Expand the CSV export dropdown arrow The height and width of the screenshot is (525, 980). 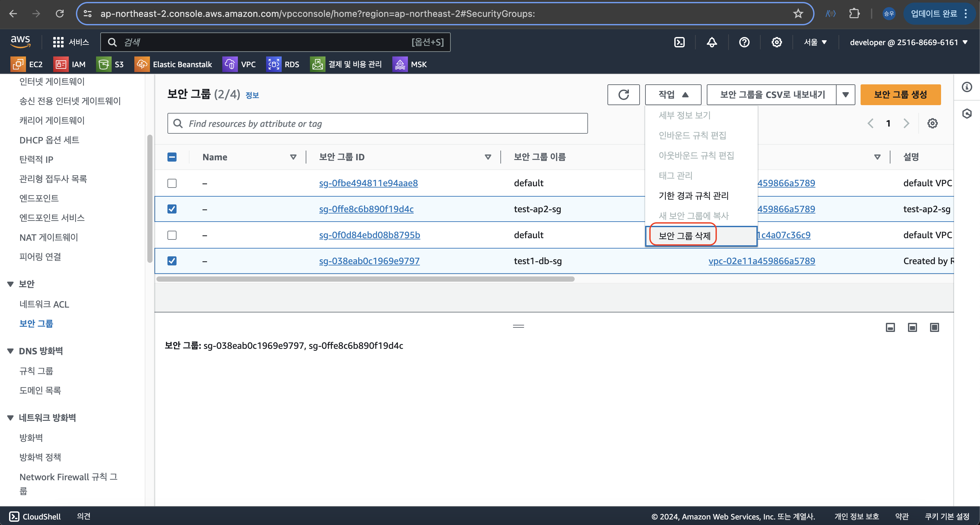[x=845, y=95]
